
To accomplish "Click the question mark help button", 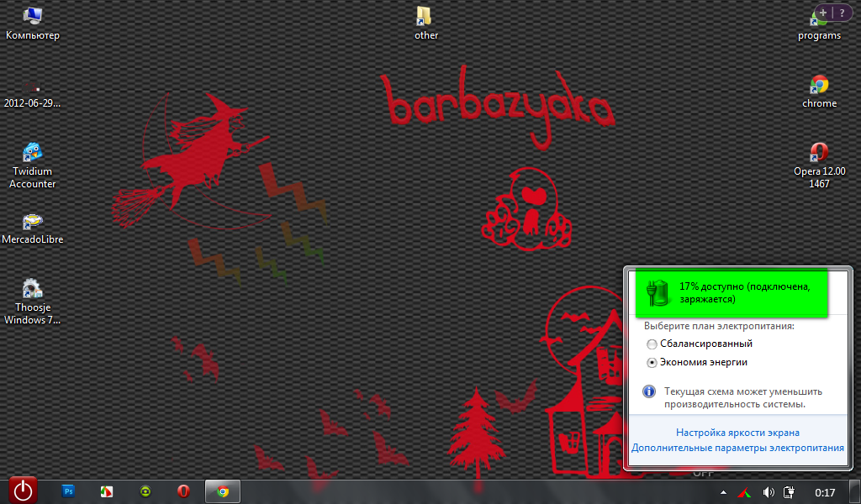I will coord(842,13).
